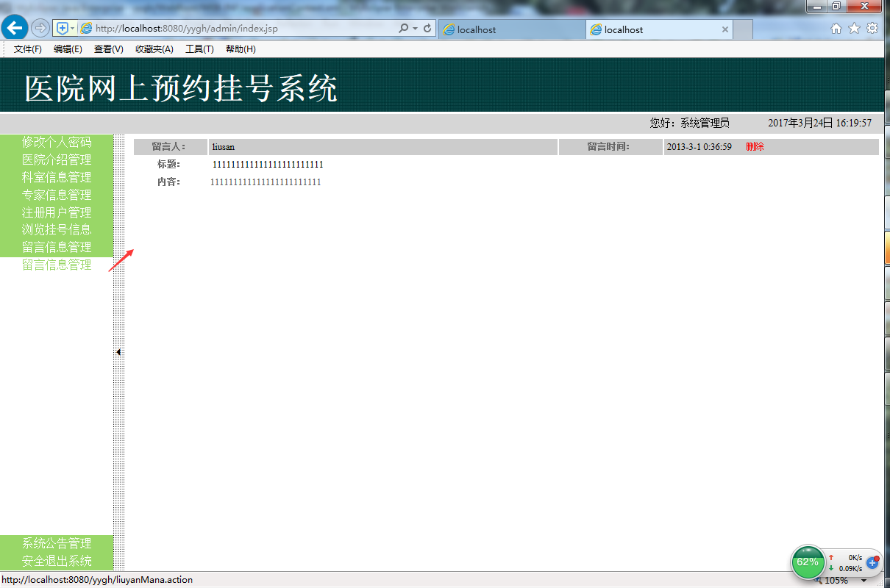
Task: Open 科室信息管理 in sidebar
Action: point(57,177)
